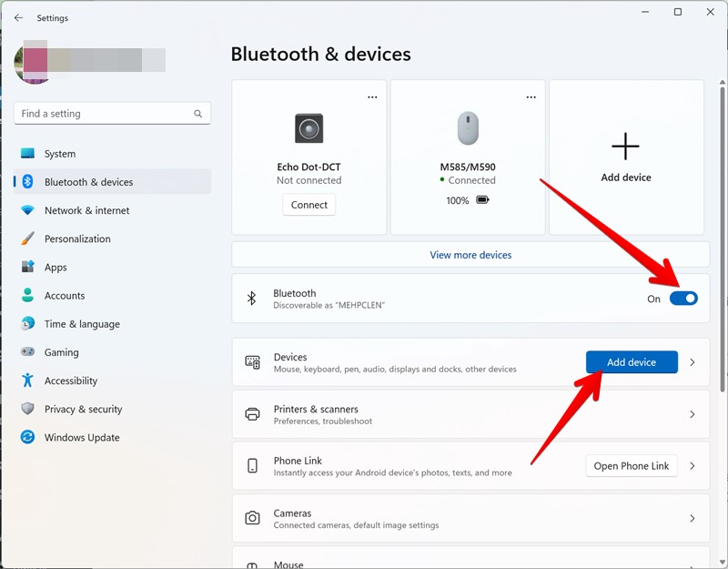
Task: Open the Echo Dot-DCT options menu
Action: (371, 96)
